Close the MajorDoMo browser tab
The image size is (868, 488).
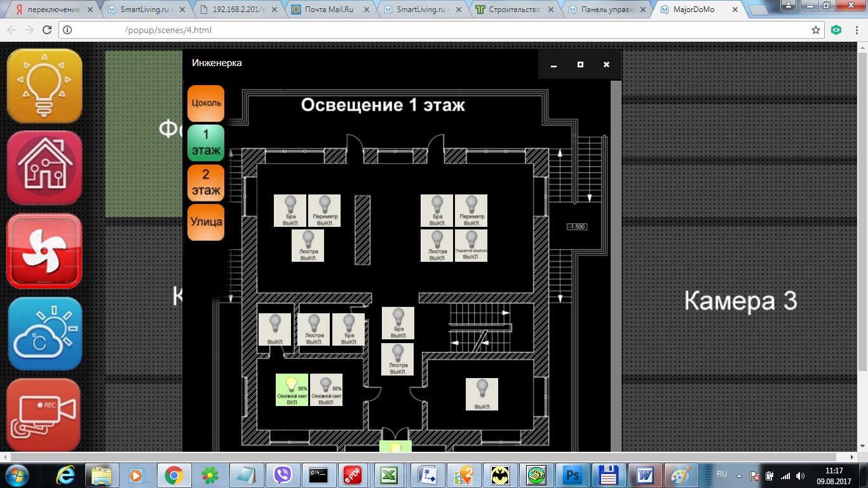(736, 10)
